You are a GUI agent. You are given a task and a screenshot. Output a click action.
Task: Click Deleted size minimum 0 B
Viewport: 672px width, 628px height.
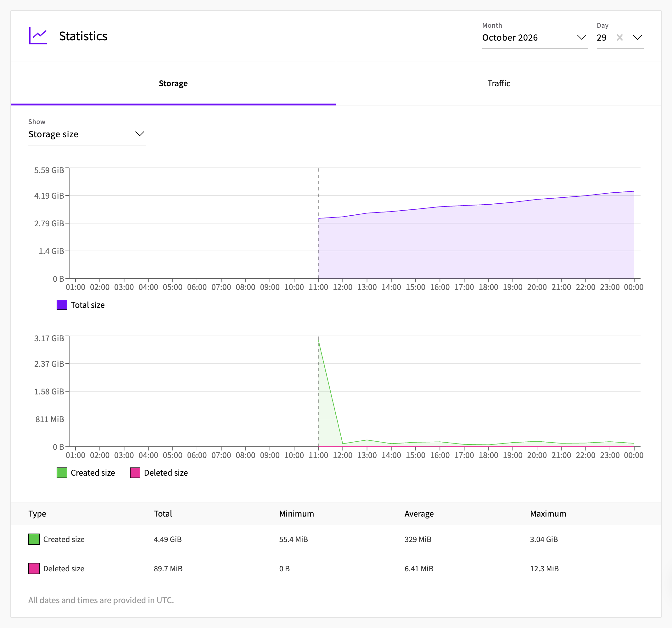[284, 569]
